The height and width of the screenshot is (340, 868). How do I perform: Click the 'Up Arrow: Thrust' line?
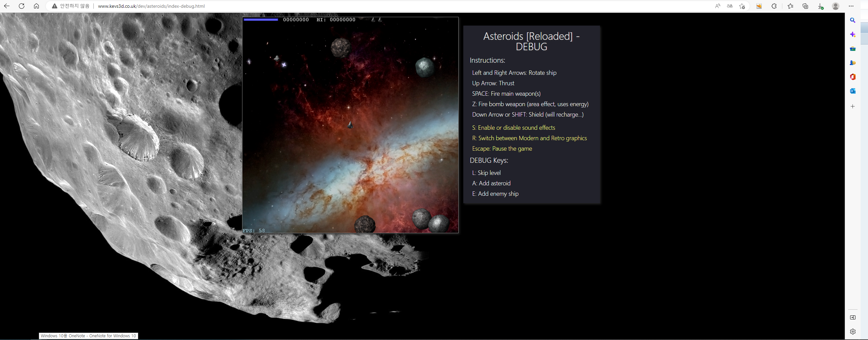coord(493,83)
